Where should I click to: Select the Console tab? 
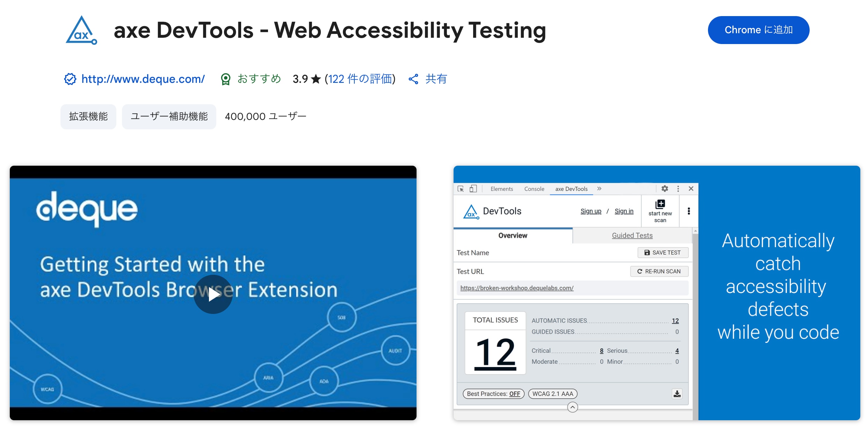click(534, 189)
